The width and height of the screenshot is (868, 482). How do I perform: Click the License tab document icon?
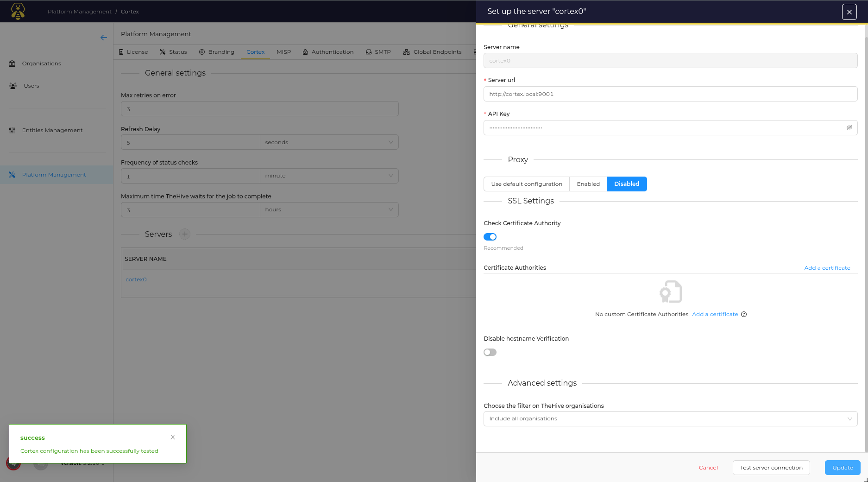pyautogui.click(x=121, y=52)
